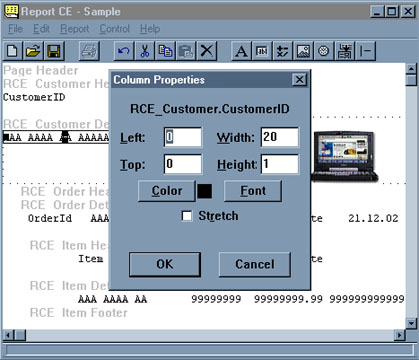
Task: Click the Print toolbar icon
Action: click(x=89, y=51)
